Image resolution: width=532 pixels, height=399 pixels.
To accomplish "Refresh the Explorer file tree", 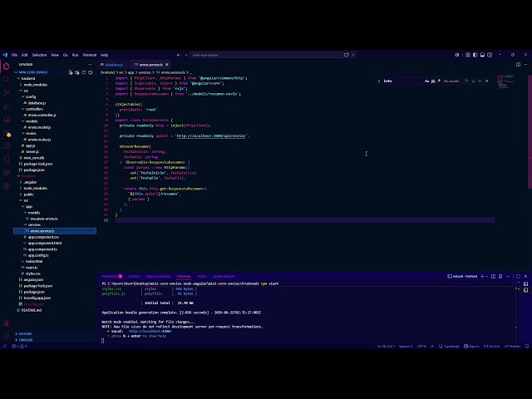I will [83, 72].
